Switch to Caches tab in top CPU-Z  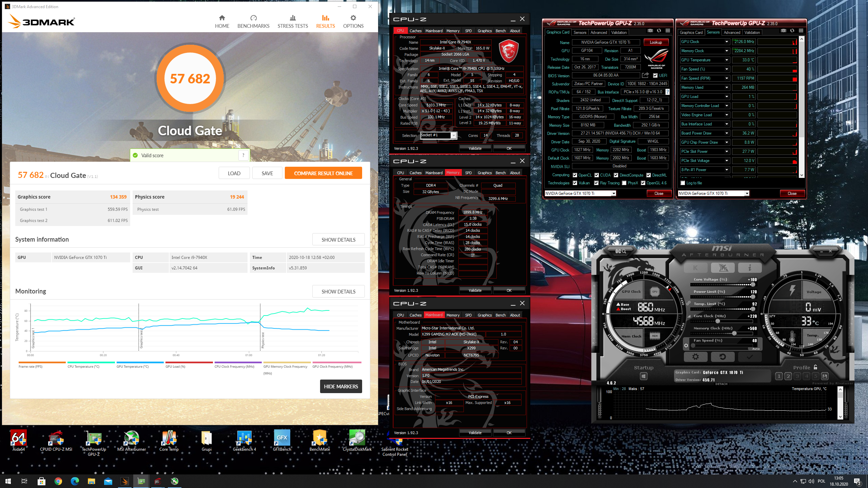click(415, 31)
